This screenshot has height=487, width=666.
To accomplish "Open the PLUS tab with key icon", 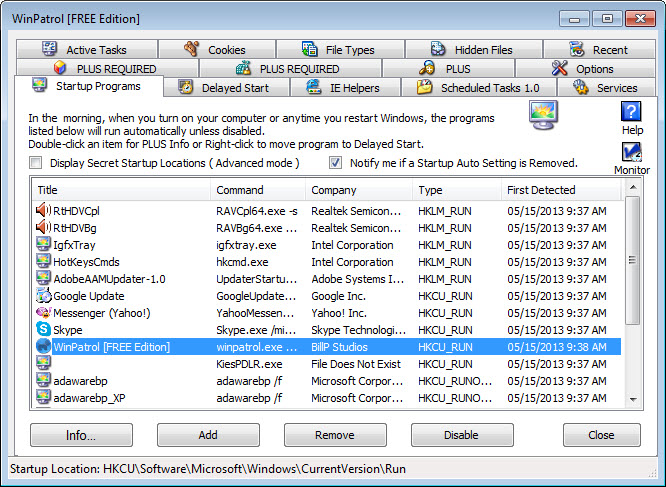I will (449, 68).
